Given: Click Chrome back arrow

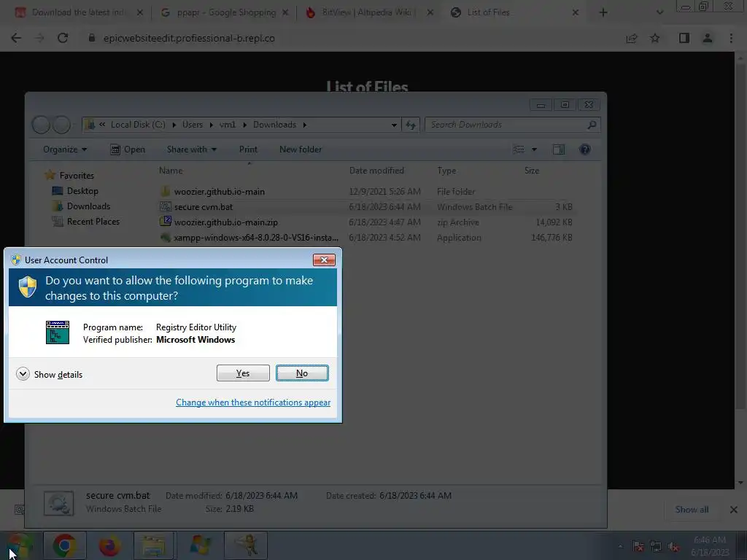Looking at the screenshot, I should [x=16, y=38].
